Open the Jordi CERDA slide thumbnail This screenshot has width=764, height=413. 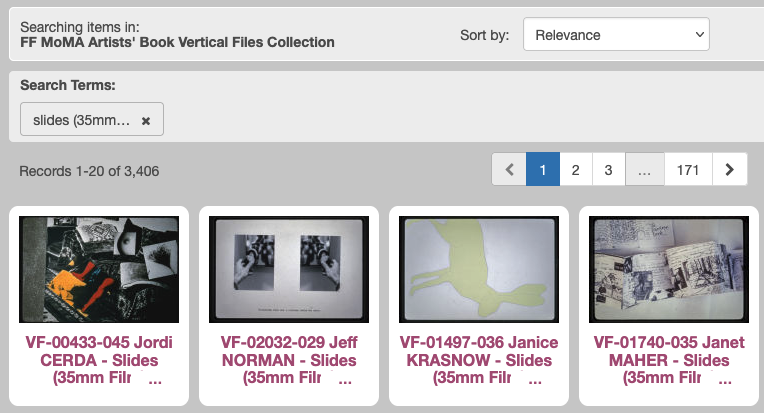point(99,269)
